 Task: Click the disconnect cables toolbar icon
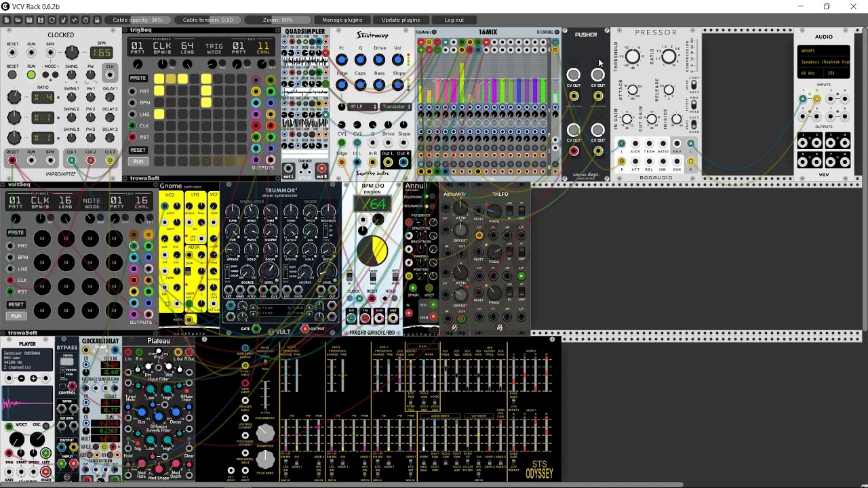point(64,20)
